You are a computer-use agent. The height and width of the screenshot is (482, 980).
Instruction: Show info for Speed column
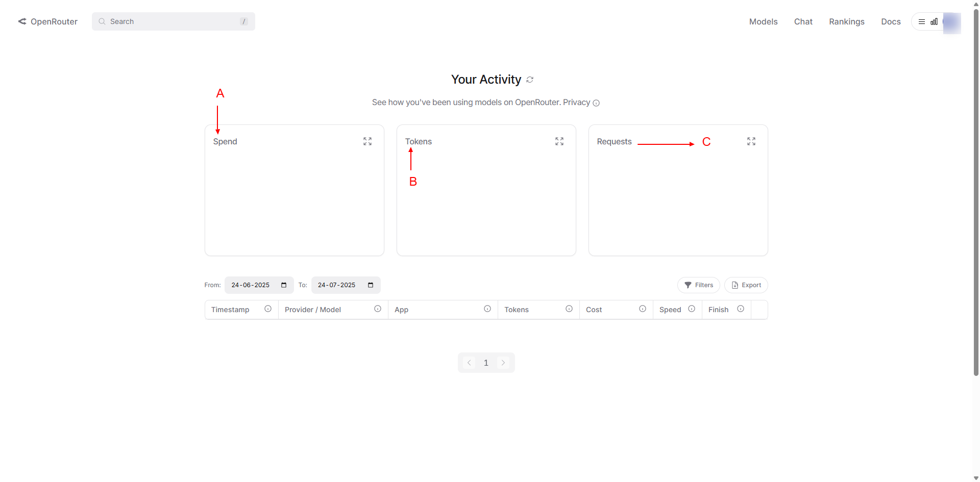[692, 309]
